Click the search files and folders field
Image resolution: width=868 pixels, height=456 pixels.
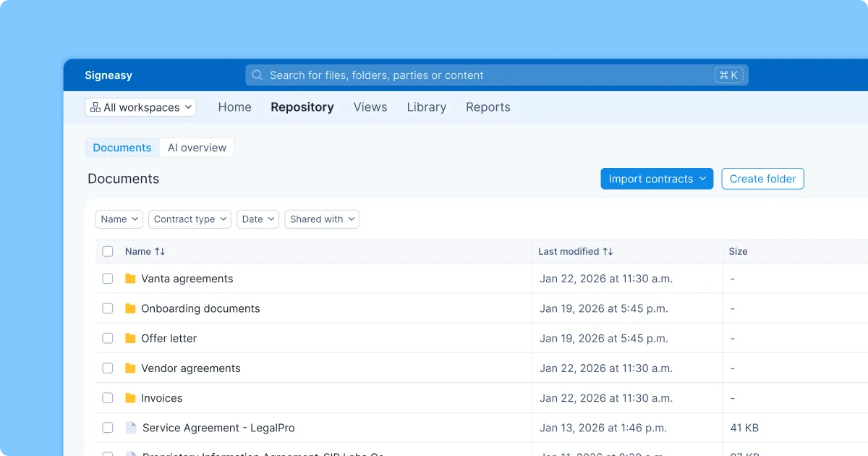pyautogui.click(x=497, y=75)
